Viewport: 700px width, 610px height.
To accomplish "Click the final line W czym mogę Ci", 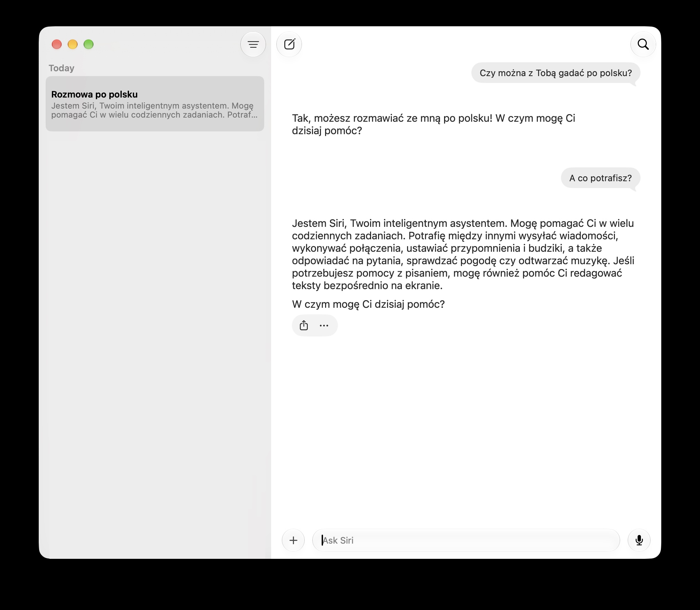I will point(368,304).
